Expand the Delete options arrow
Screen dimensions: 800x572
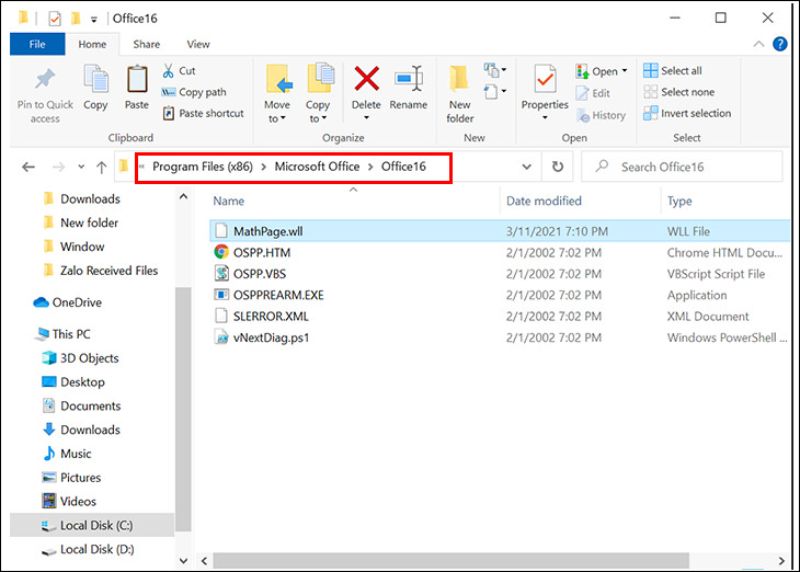click(366, 118)
